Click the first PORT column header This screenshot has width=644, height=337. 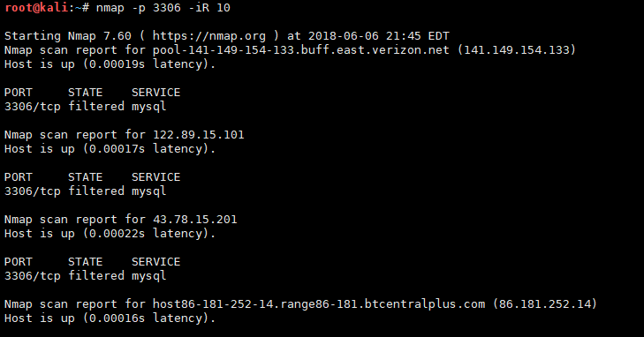click(18, 93)
